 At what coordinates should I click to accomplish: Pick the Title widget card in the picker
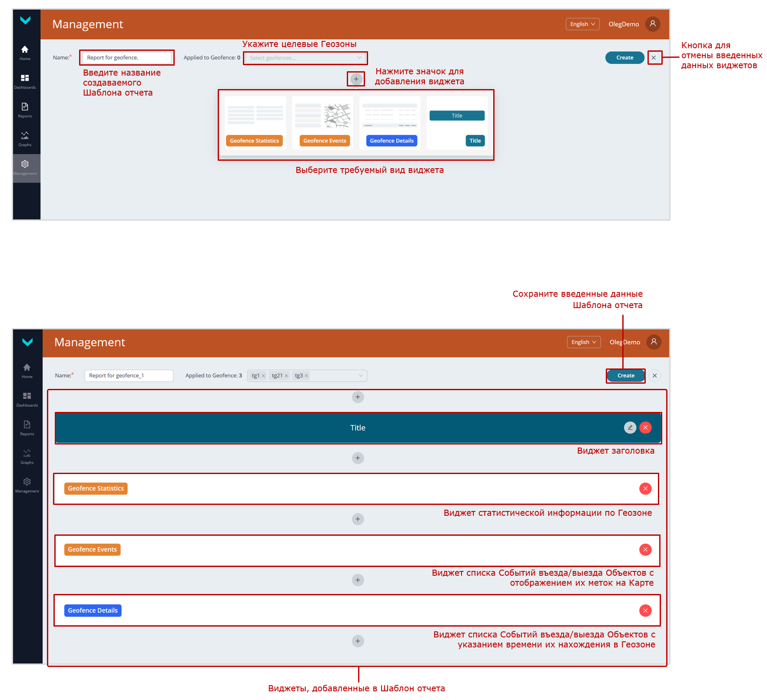pos(457,123)
